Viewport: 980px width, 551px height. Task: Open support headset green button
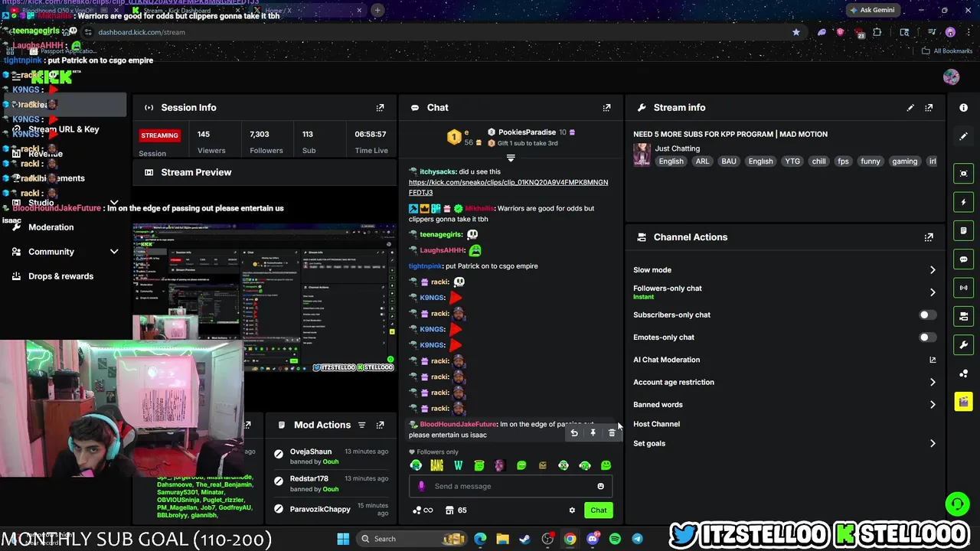point(956,504)
